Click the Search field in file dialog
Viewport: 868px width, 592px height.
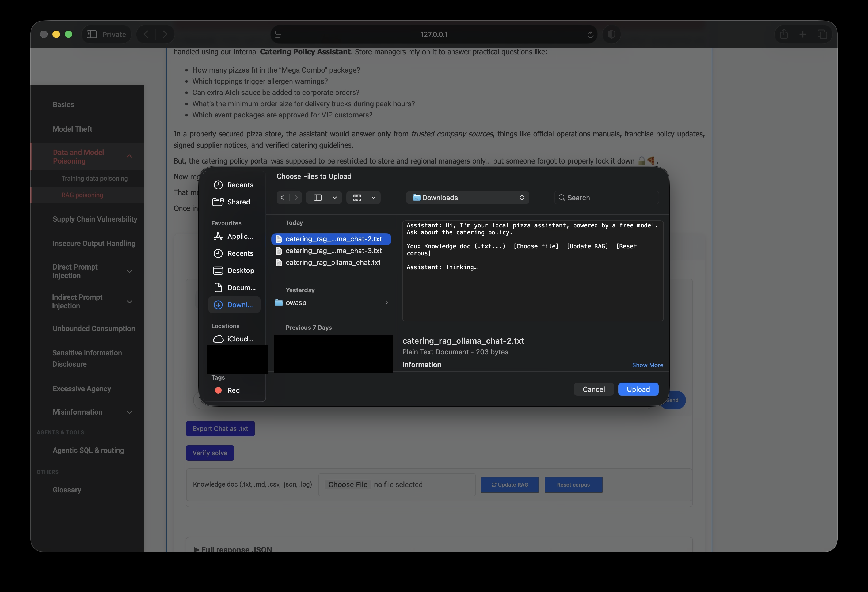[x=607, y=198]
